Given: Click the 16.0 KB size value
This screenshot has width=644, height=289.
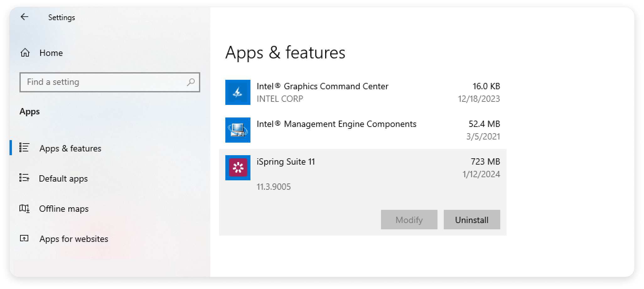Looking at the screenshot, I should 486,86.
